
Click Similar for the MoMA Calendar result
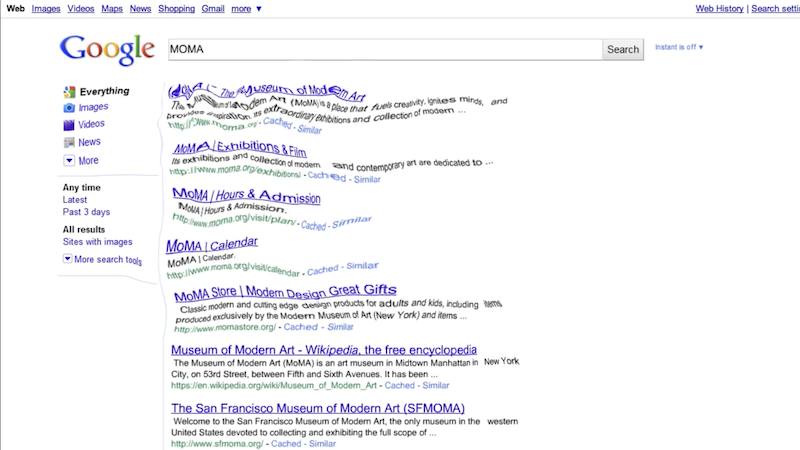362,266
